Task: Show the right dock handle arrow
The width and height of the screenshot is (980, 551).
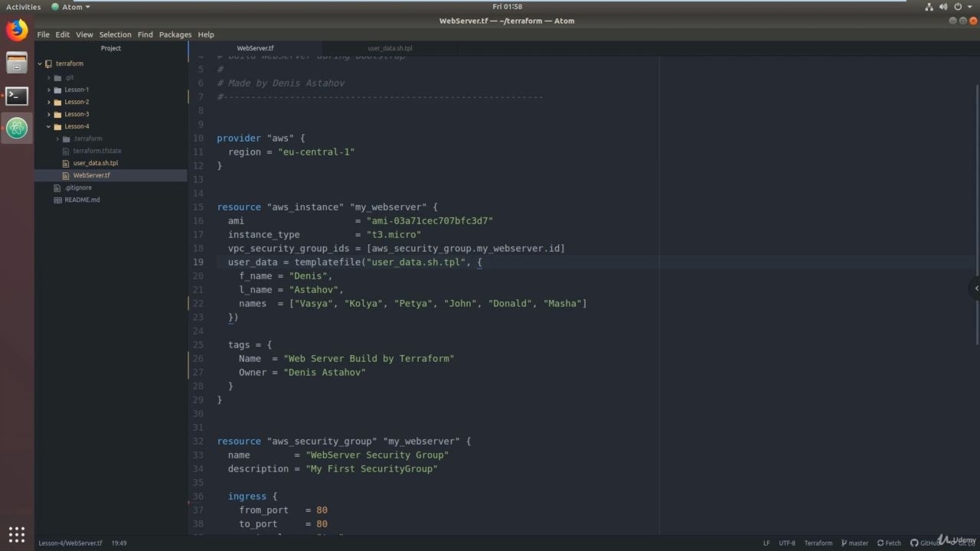Action: pos(975,289)
